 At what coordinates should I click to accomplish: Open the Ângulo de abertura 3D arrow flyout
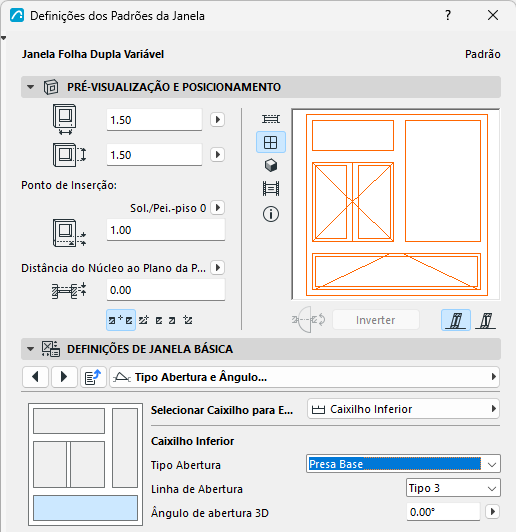pos(493,512)
